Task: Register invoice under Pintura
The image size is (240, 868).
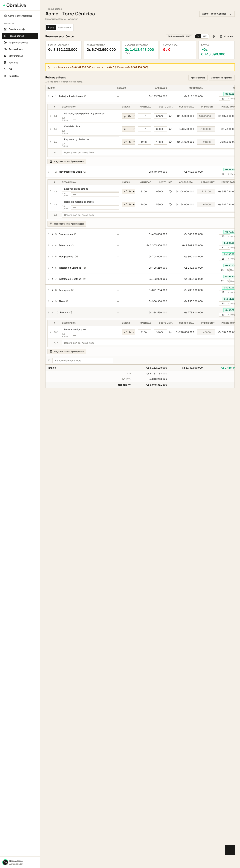Action: click(x=67, y=351)
